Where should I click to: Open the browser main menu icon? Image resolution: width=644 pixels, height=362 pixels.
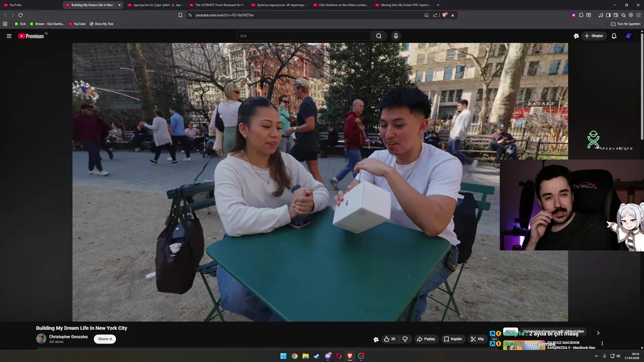pos(638,15)
